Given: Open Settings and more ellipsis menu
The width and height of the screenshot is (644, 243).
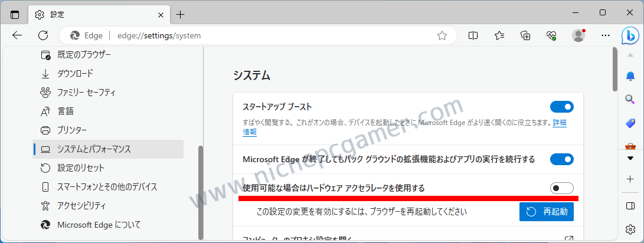Looking at the screenshot, I should click(x=606, y=36).
